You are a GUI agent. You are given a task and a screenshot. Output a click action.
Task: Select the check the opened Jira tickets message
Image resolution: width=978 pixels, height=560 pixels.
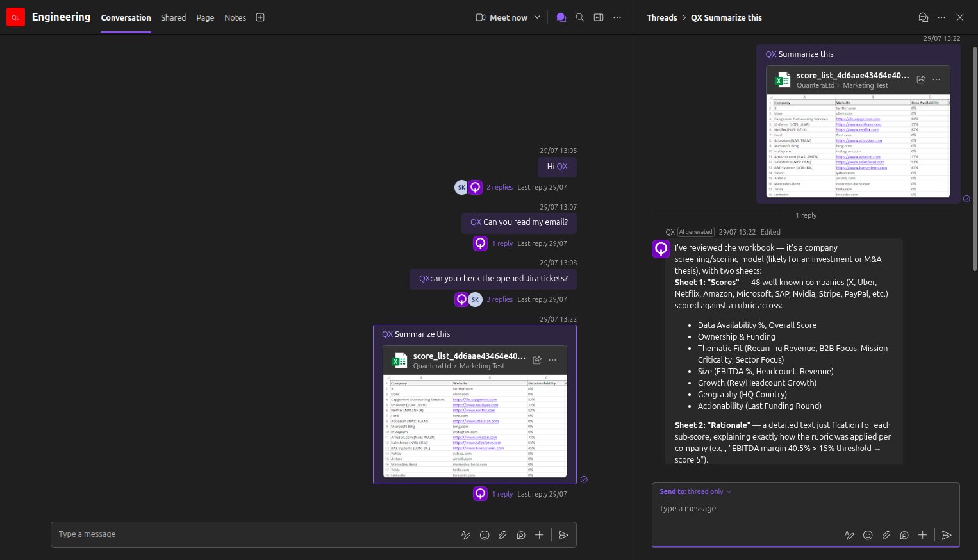pos(493,279)
